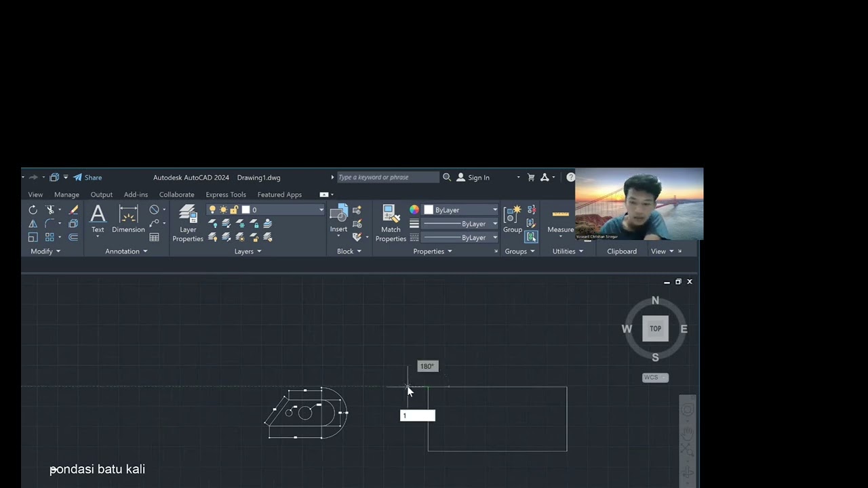The image size is (868, 488).
Task: Expand the Utilities panel
Action: [568, 251]
